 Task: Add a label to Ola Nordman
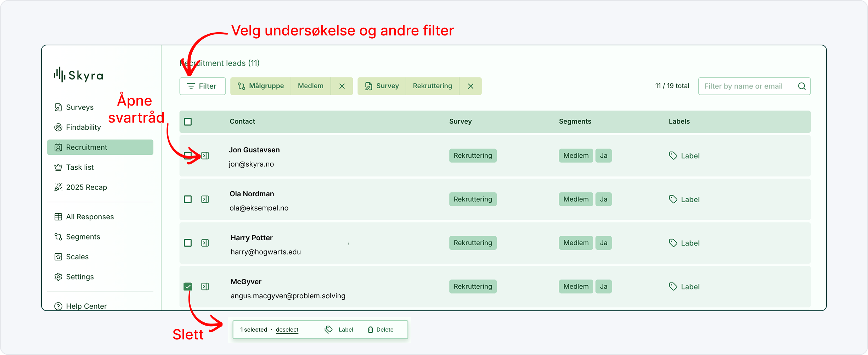[x=684, y=199]
